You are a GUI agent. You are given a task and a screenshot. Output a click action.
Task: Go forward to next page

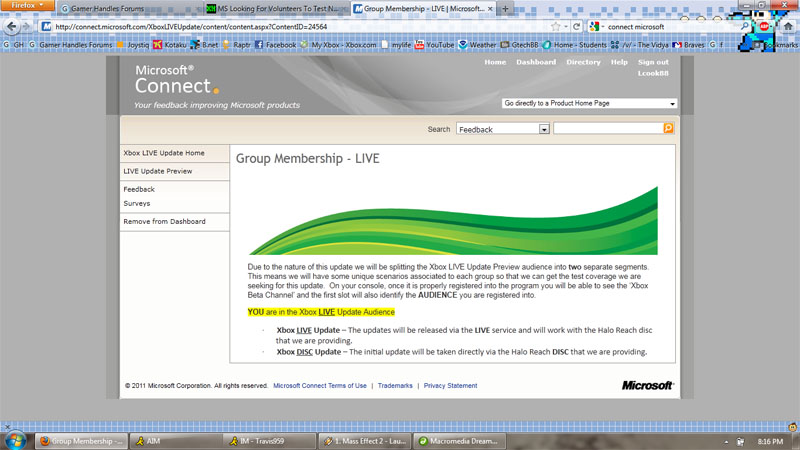27,27
